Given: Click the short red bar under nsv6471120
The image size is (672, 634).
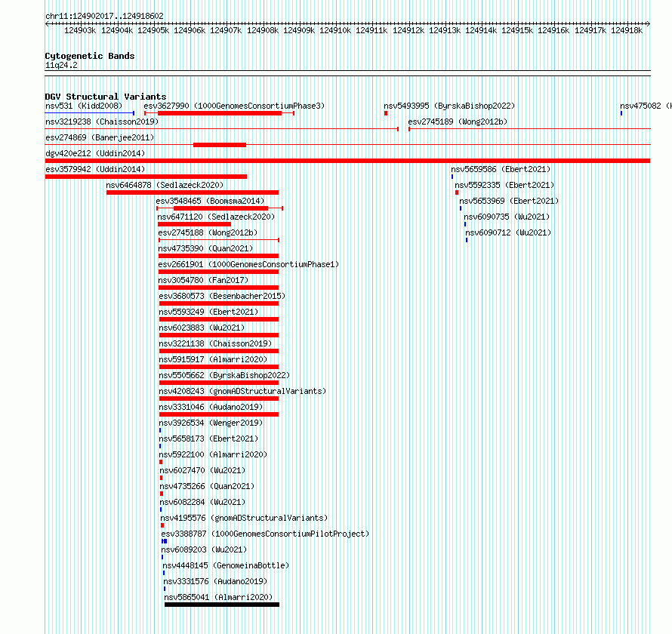Looking at the screenshot, I should 194,224.
